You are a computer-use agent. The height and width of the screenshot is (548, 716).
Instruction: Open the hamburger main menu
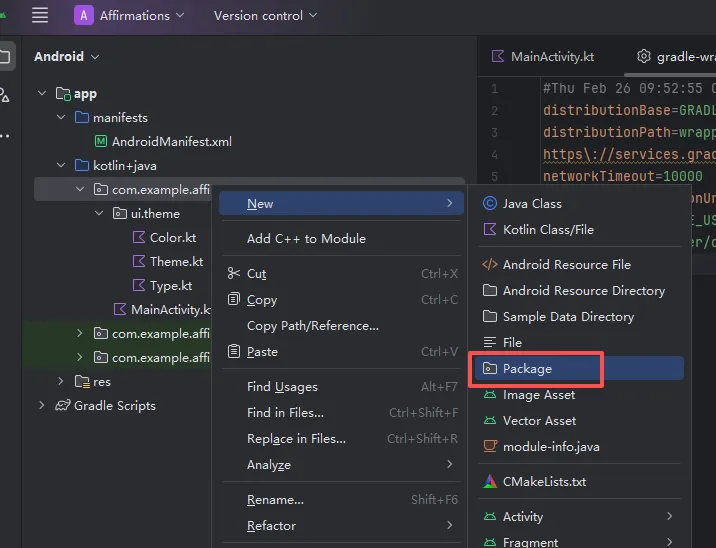point(40,15)
